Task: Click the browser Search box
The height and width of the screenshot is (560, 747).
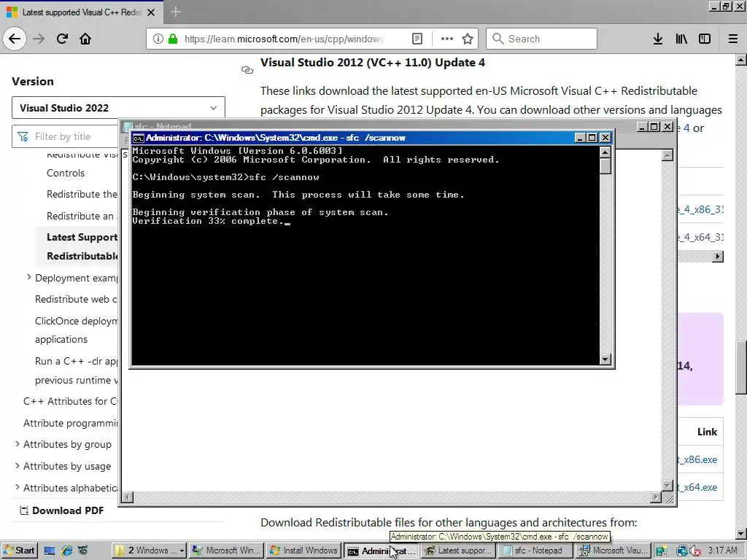Action: click(541, 39)
